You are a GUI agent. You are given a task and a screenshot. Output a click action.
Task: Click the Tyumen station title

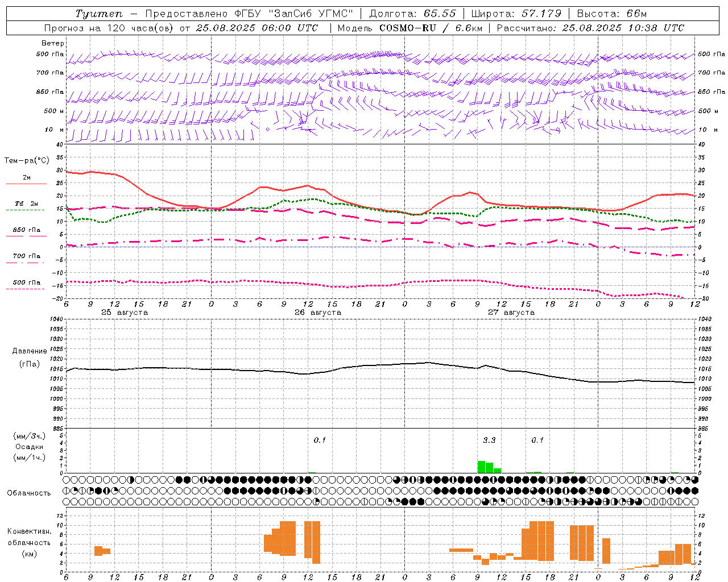[x=99, y=14]
